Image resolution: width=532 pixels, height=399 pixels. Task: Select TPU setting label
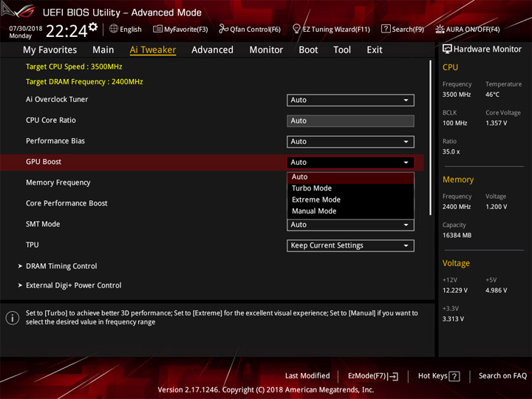33,245
